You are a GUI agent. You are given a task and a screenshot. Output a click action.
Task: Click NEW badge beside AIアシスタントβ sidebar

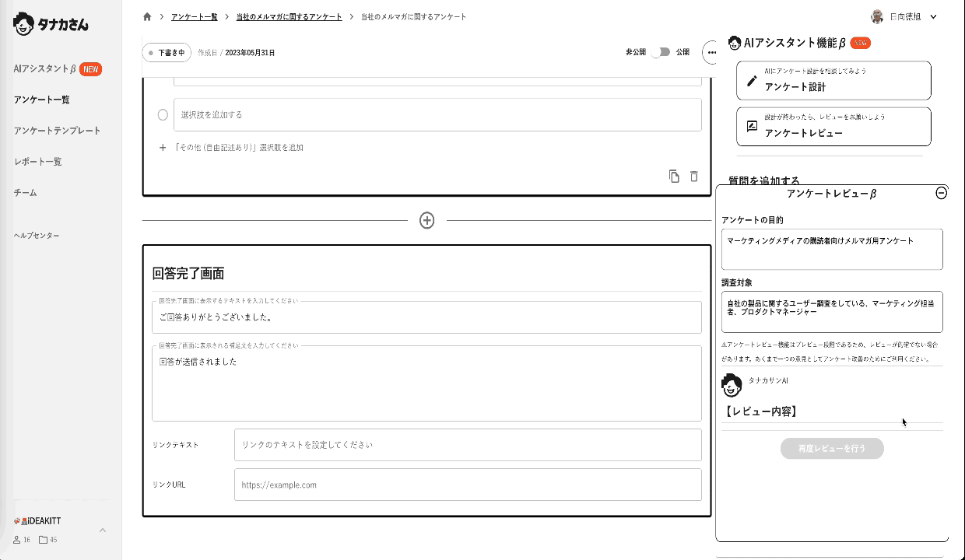pos(90,69)
